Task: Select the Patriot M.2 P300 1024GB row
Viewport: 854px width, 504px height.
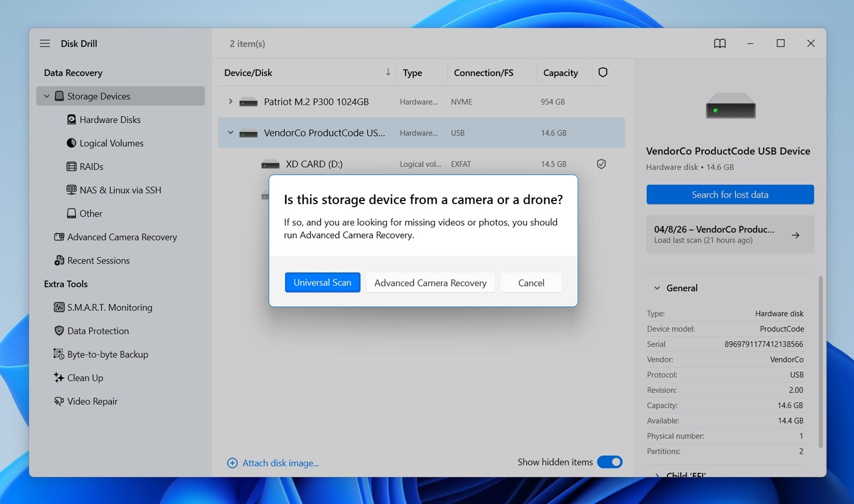Action: pos(422,102)
